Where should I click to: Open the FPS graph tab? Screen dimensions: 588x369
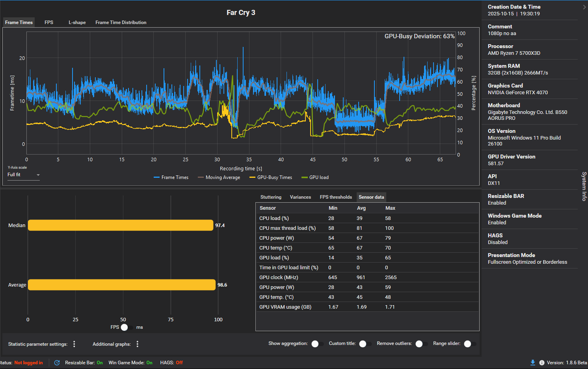pyautogui.click(x=49, y=22)
